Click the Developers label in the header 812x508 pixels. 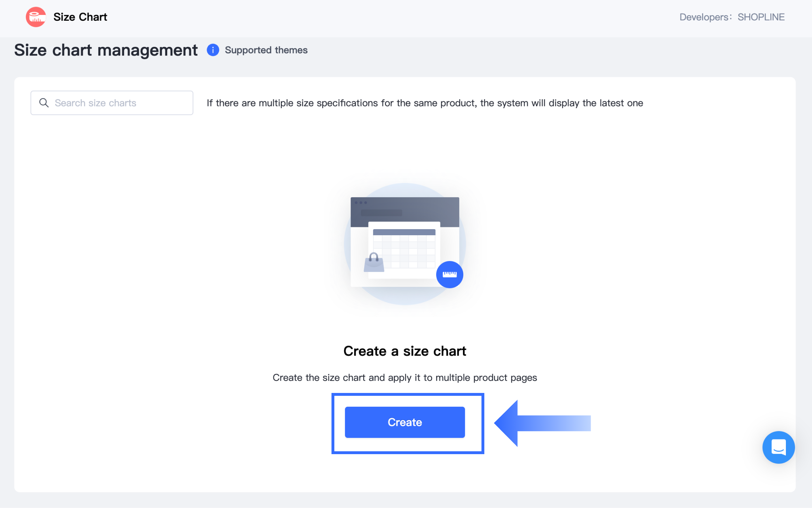pyautogui.click(x=704, y=17)
